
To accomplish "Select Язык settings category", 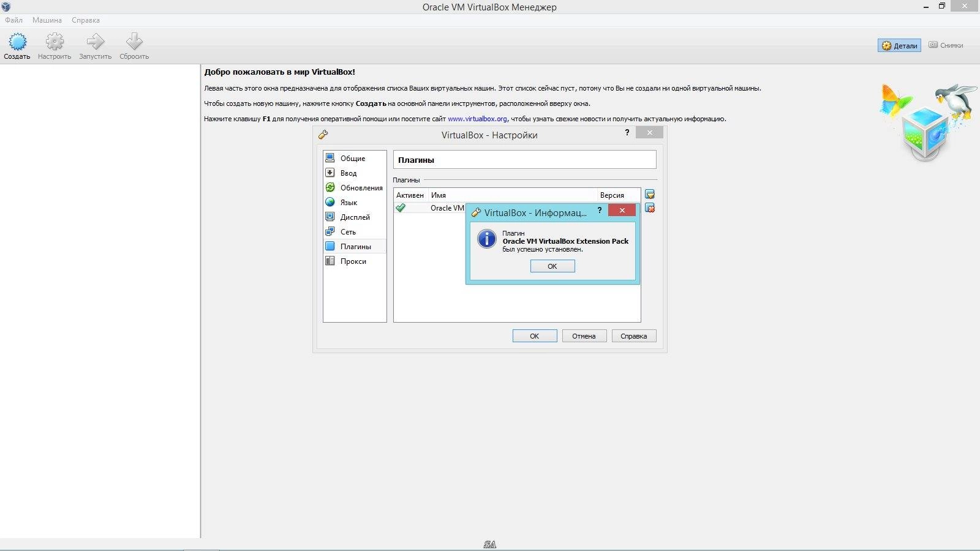I will 355,202.
